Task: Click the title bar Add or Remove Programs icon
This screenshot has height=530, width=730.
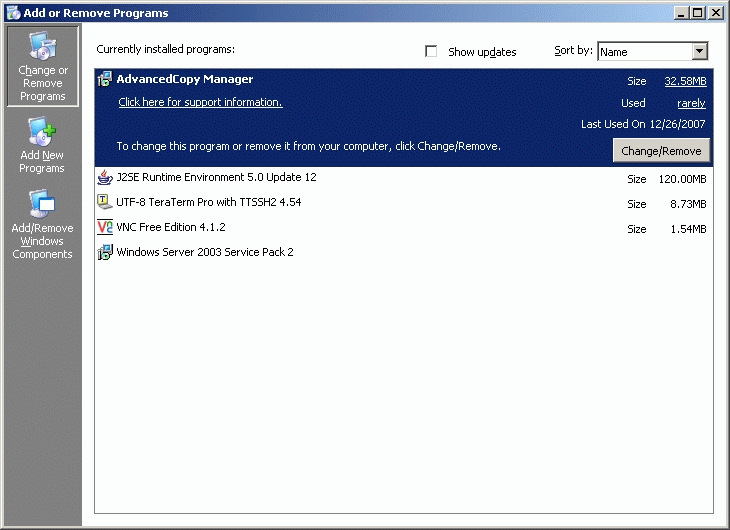Action: click(13, 13)
